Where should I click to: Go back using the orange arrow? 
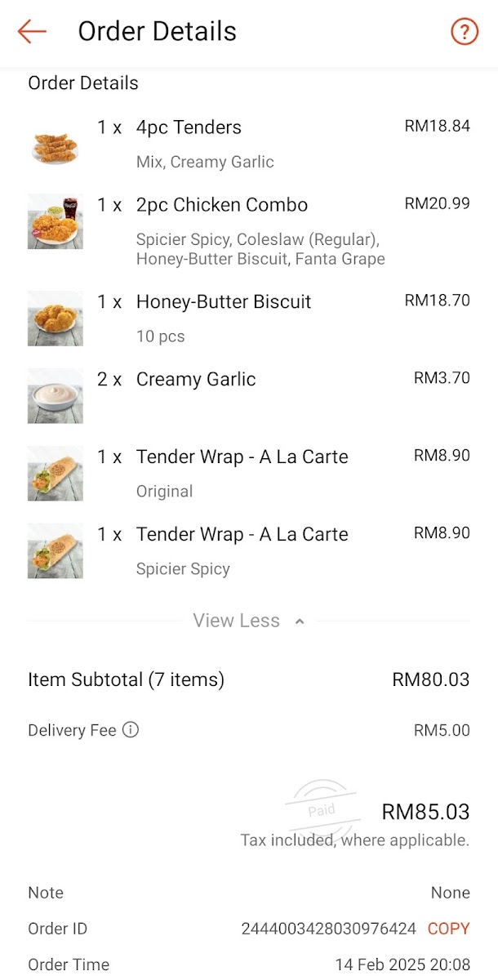[x=32, y=32]
